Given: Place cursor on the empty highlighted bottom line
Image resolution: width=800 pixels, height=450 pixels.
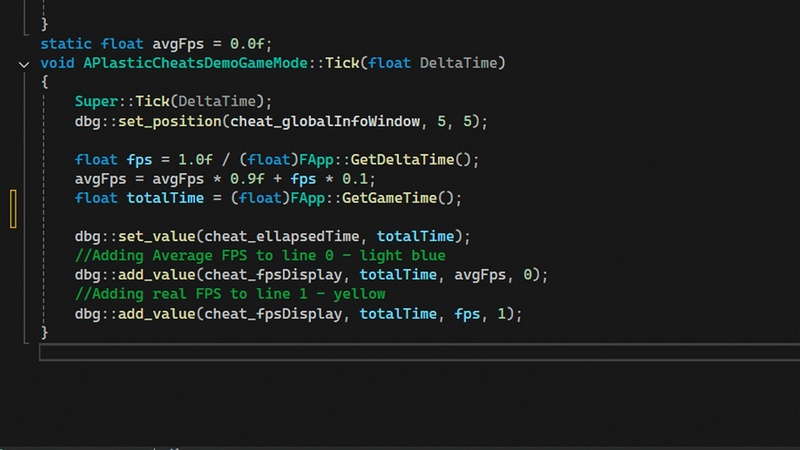Looking at the screenshot, I should click(400, 352).
